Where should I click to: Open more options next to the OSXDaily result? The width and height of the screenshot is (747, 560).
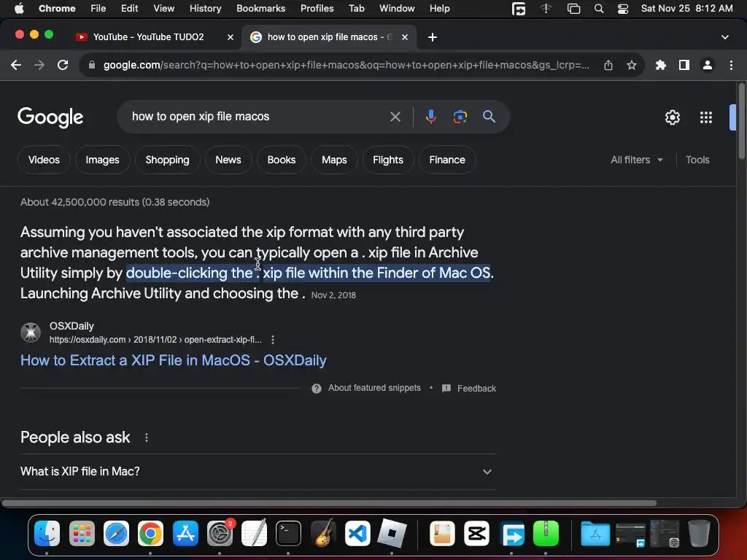(273, 340)
